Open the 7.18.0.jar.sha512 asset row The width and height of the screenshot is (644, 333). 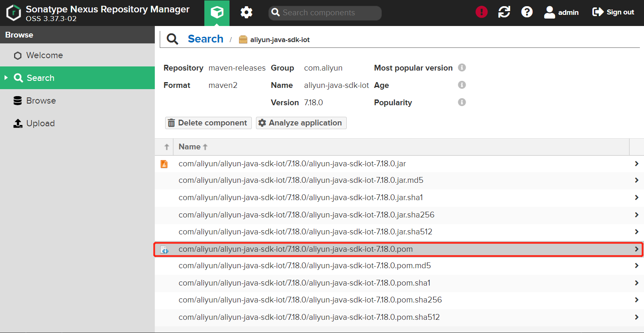tap(399, 232)
